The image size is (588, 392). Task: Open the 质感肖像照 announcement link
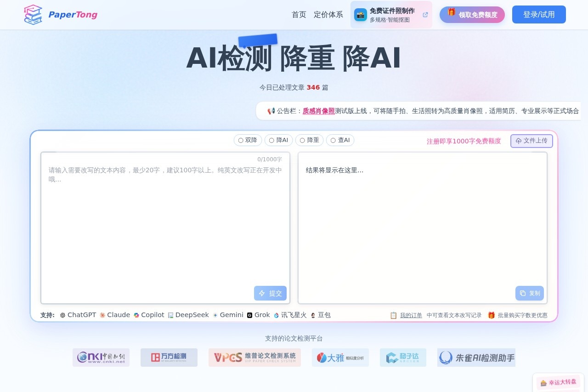click(x=318, y=111)
